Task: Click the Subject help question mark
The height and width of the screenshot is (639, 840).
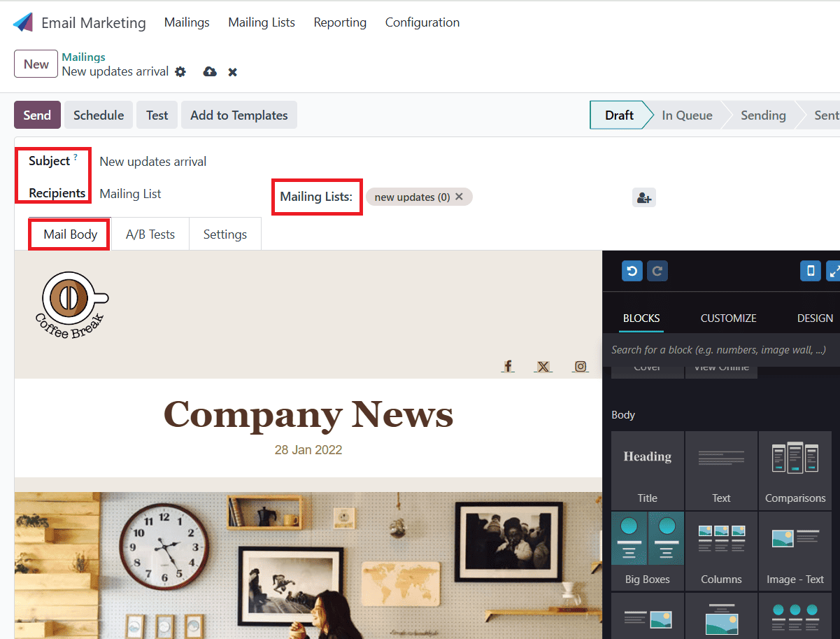Action: point(76,157)
